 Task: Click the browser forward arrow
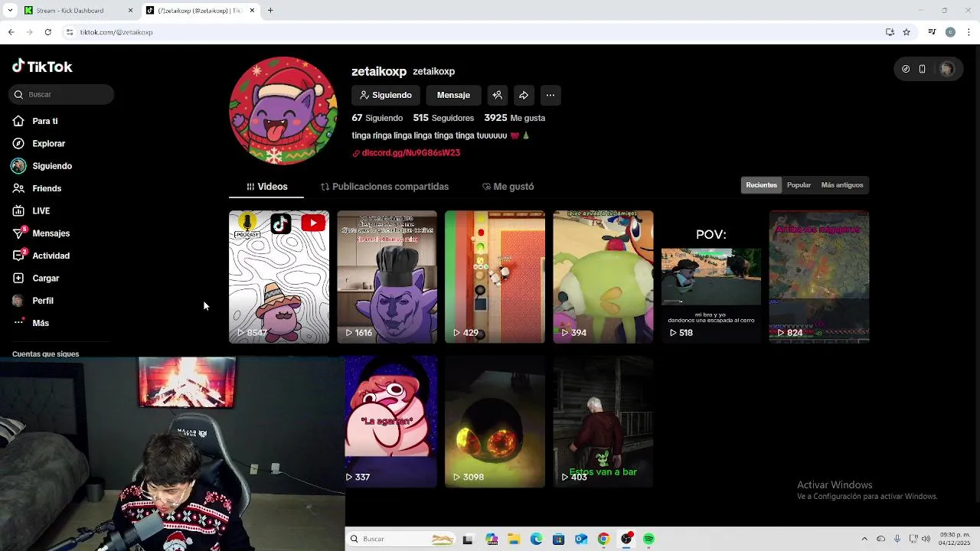(29, 32)
